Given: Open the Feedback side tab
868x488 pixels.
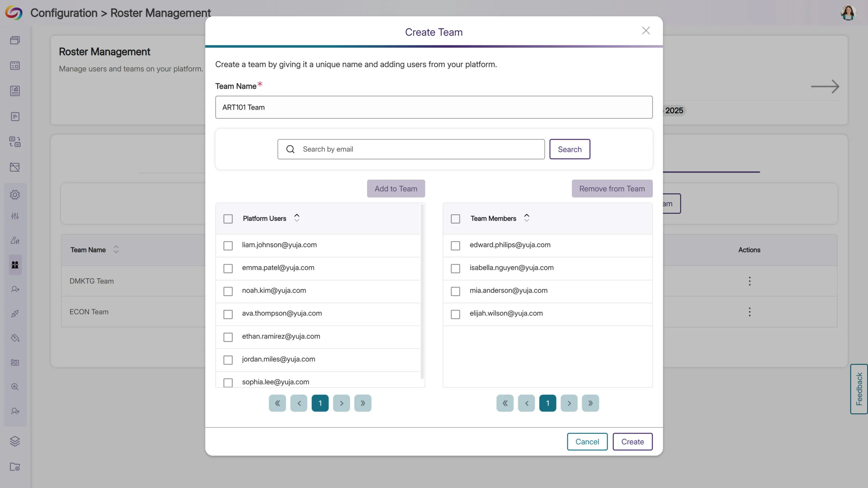Looking at the screenshot, I should [x=859, y=389].
